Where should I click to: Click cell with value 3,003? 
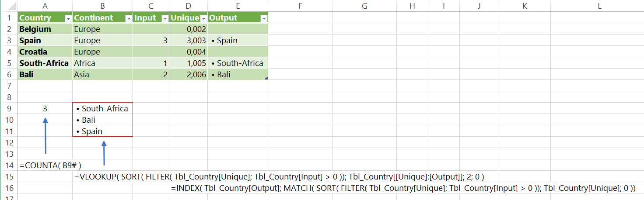tap(196, 41)
